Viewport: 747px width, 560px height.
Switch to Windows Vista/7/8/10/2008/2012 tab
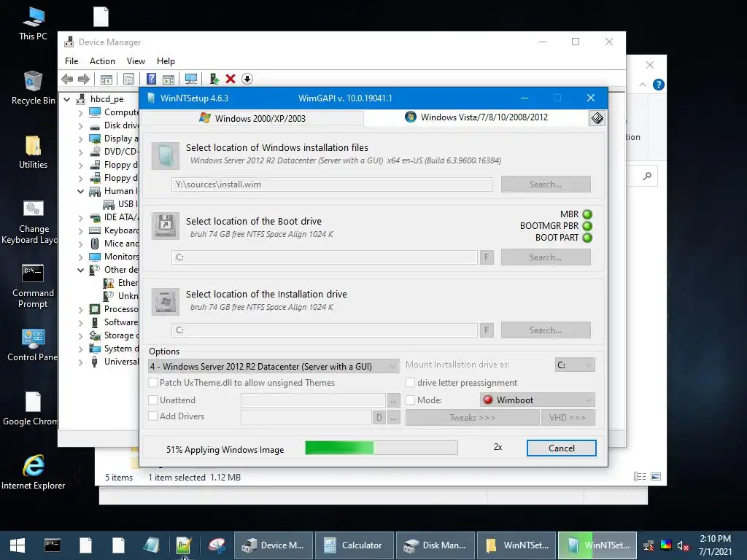(x=476, y=117)
